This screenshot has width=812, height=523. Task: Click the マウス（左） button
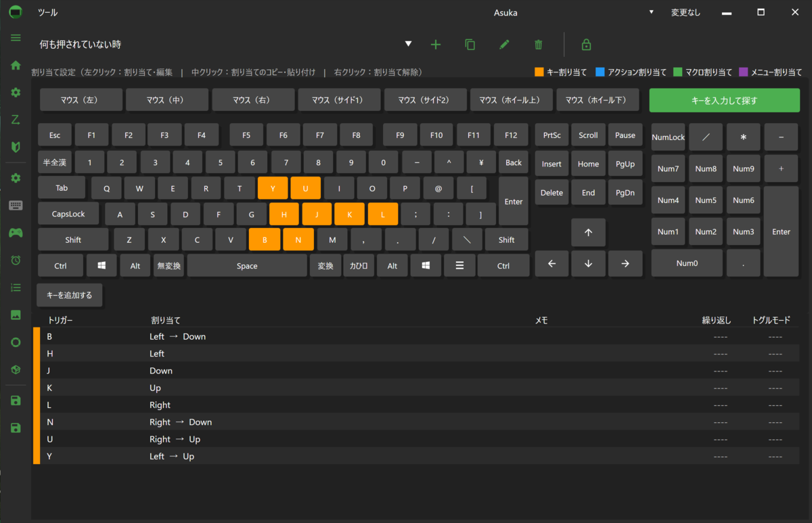point(81,99)
